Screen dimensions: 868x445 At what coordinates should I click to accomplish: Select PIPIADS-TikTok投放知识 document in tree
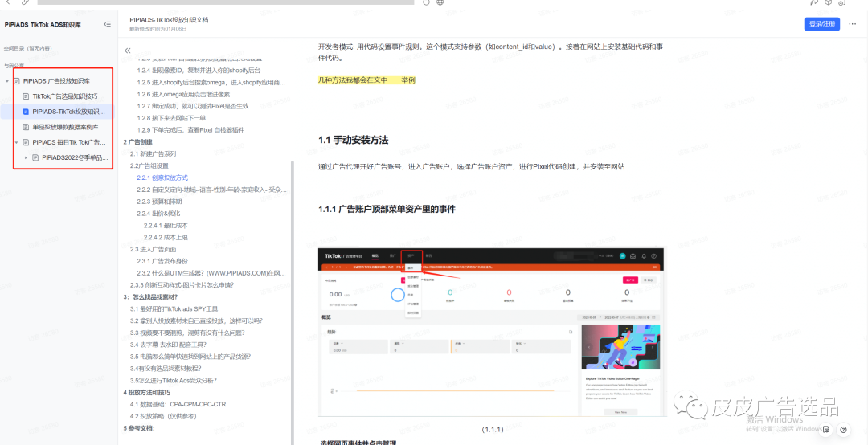tap(68, 111)
